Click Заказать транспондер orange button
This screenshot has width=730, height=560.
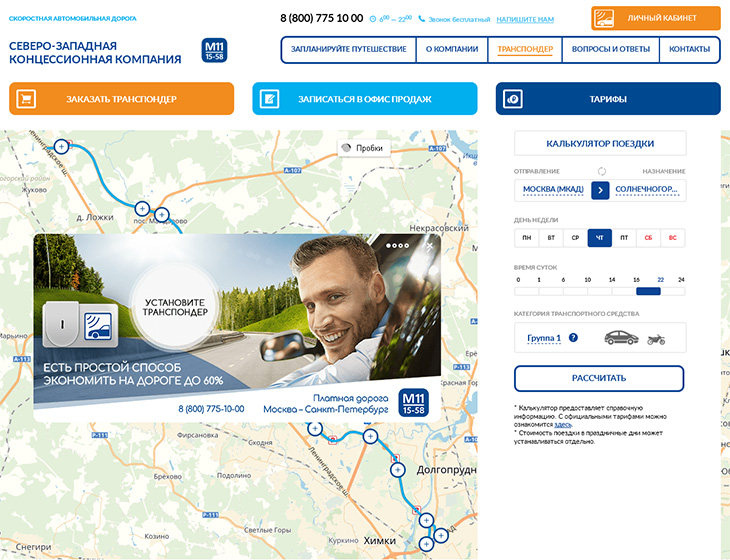point(122,99)
